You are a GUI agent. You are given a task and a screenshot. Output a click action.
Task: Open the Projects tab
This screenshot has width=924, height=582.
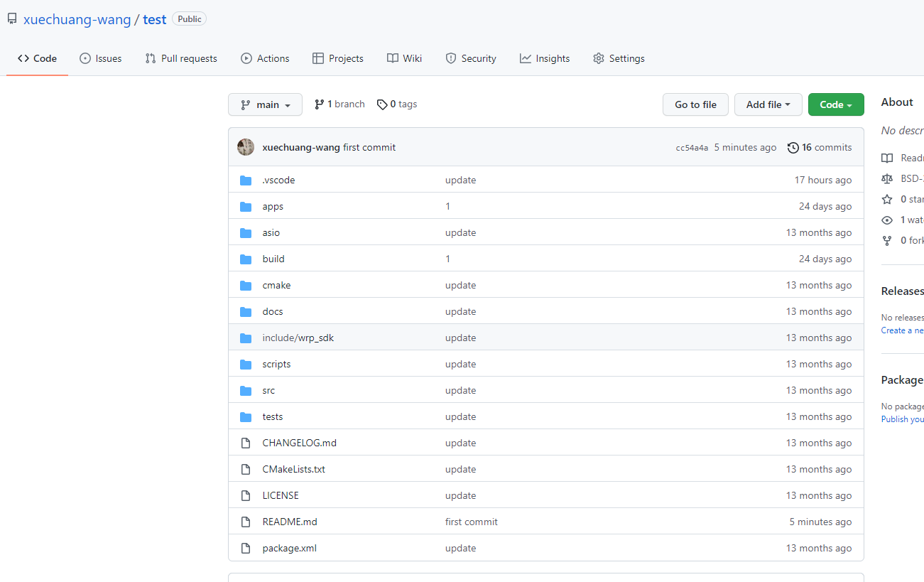coord(338,59)
